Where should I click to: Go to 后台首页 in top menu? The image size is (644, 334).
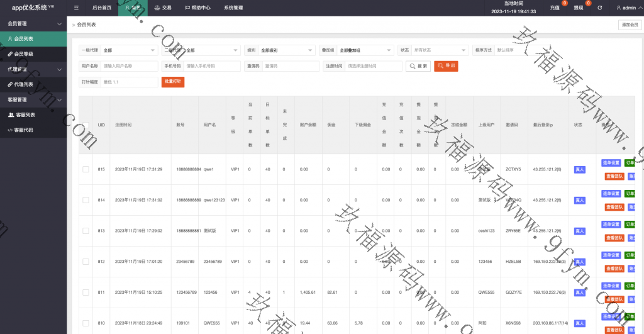pos(101,8)
